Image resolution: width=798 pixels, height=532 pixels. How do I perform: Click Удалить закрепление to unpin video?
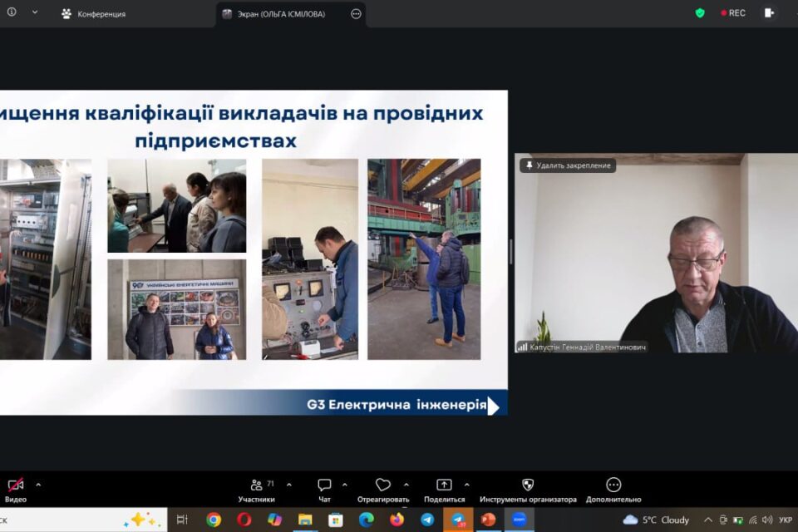[x=568, y=165]
